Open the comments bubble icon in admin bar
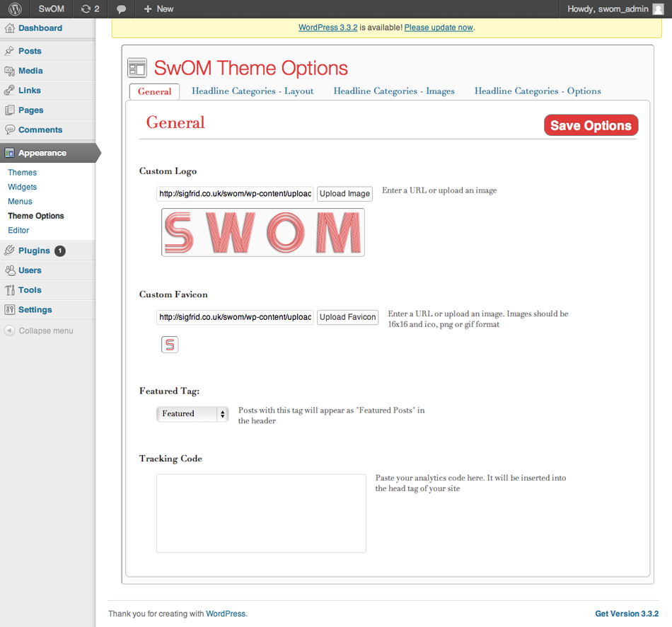The height and width of the screenshot is (627, 672). 121,9
